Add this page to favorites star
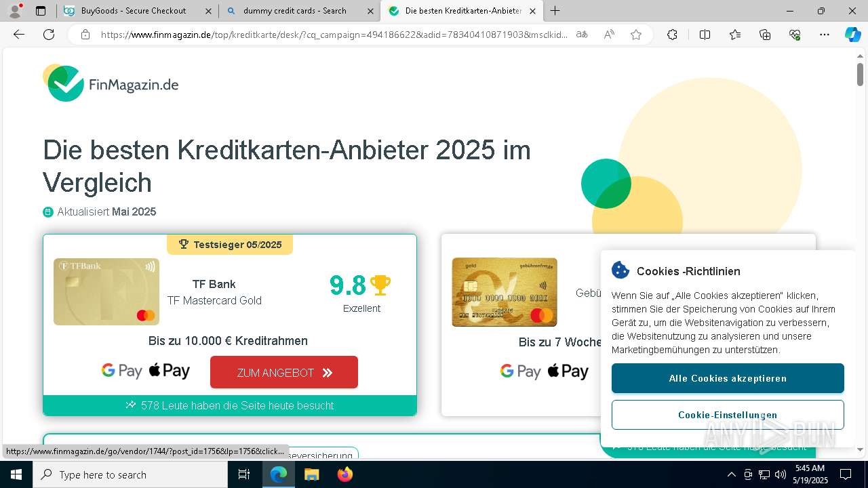 (636, 35)
